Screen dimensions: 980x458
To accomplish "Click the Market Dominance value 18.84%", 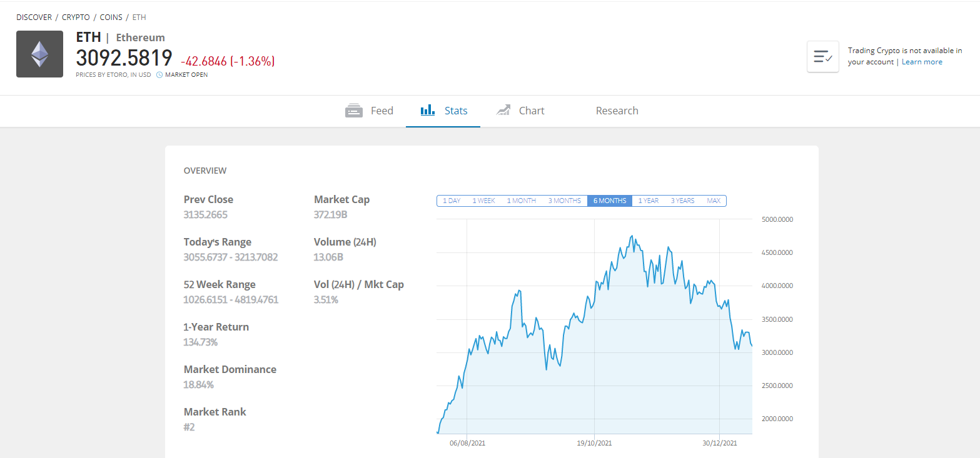I will 199,385.
